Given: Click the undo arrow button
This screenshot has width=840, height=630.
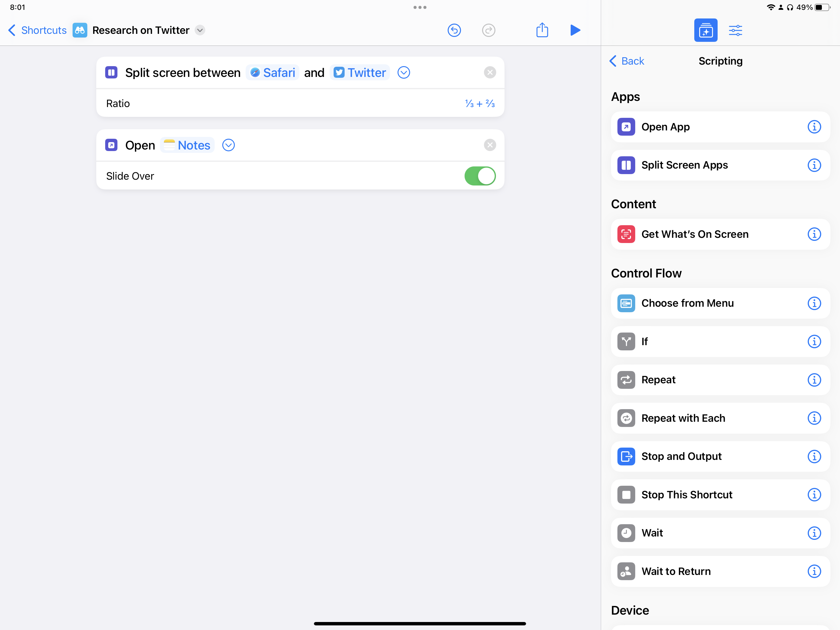Looking at the screenshot, I should click(x=455, y=30).
